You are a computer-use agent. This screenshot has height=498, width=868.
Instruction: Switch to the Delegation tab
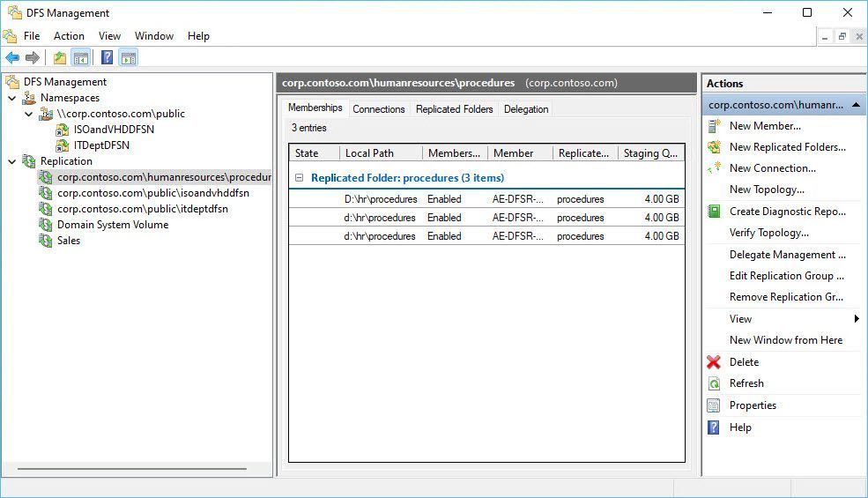point(526,109)
